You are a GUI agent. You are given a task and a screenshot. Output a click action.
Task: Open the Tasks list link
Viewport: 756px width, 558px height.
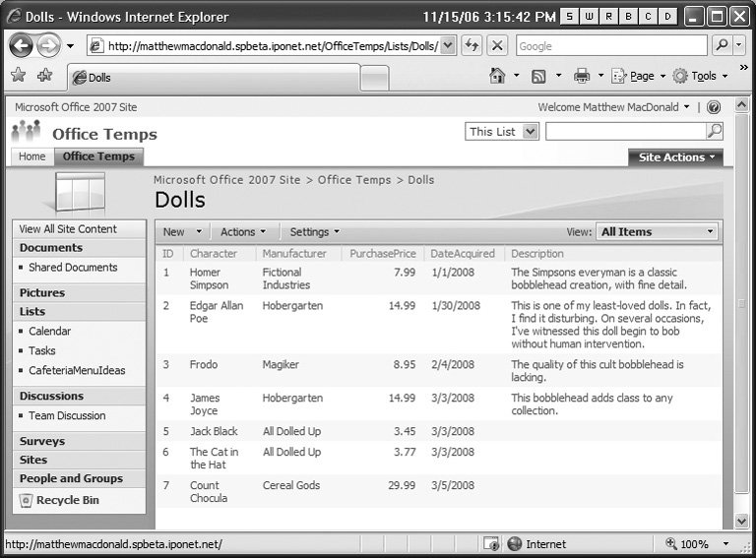pos(42,350)
